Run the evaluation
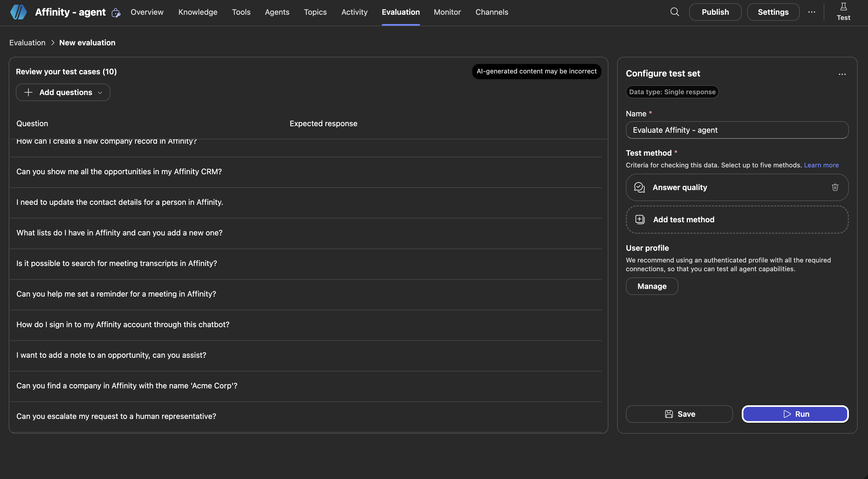Image resolution: width=868 pixels, height=479 pixels. [795, 414]
